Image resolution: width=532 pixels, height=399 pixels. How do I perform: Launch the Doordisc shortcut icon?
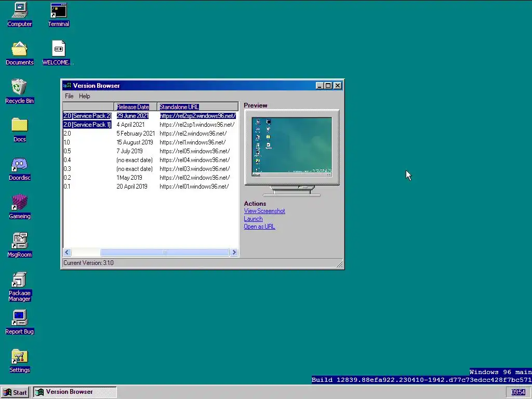point(20,168)
